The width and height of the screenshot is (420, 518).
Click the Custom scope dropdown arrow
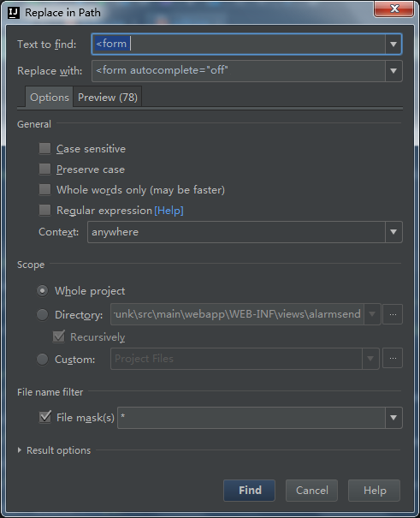[370, 359]
